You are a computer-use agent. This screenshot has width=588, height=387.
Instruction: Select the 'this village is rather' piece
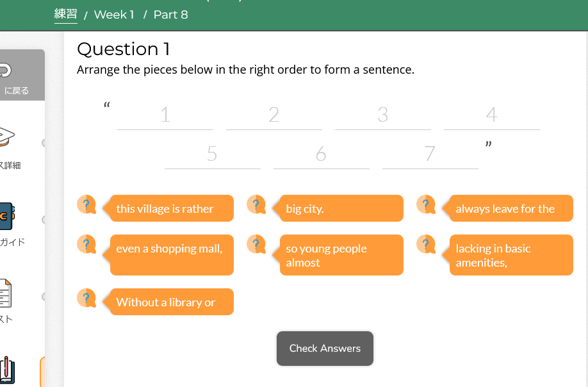click(x=171, y=209)
